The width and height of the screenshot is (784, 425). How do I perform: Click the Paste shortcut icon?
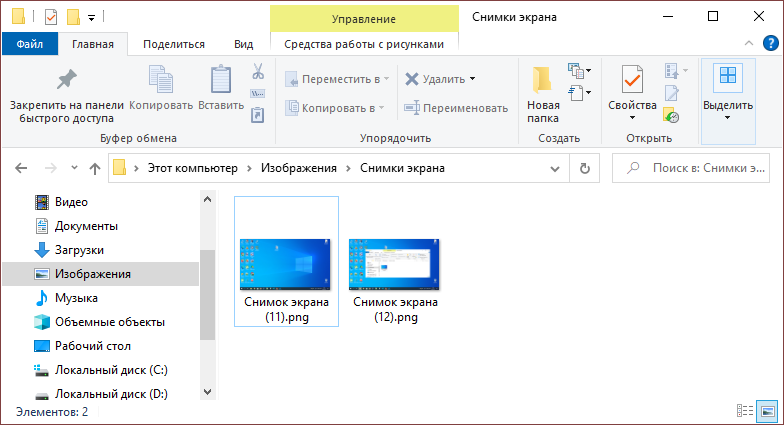258,116
